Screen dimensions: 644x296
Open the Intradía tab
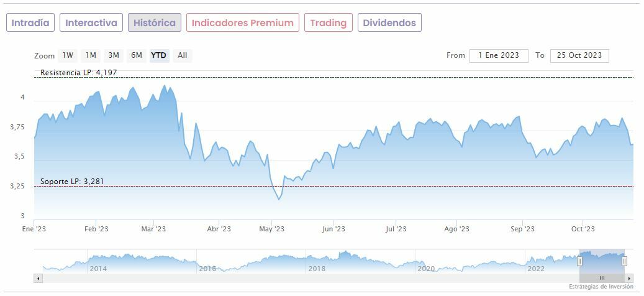click(x=30, y=23)
